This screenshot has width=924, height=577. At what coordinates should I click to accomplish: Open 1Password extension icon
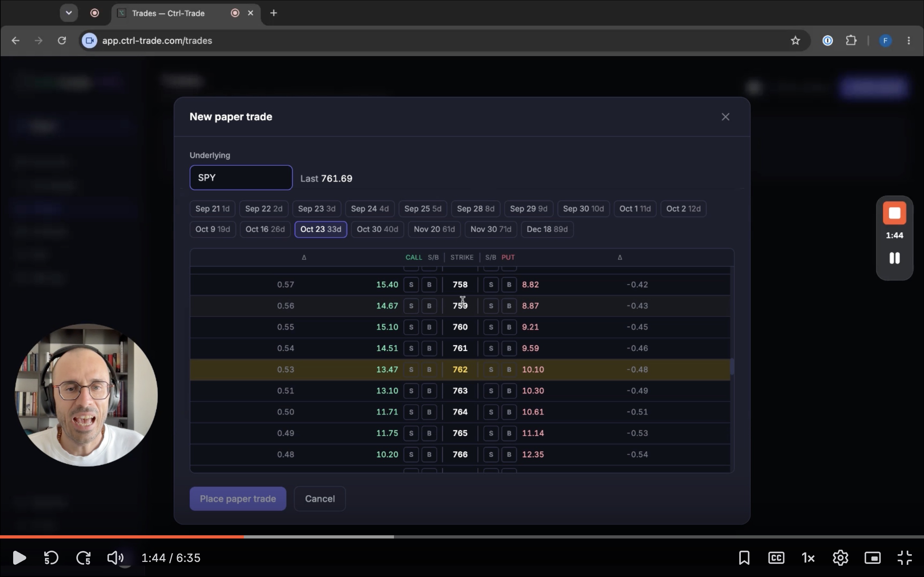[x=827, y=40]
